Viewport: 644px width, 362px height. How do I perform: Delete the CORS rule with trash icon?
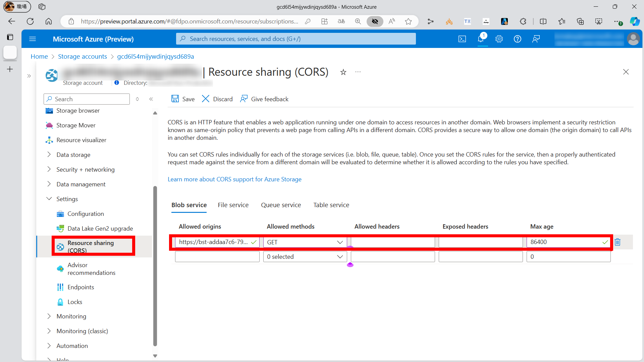click(618, 242)
